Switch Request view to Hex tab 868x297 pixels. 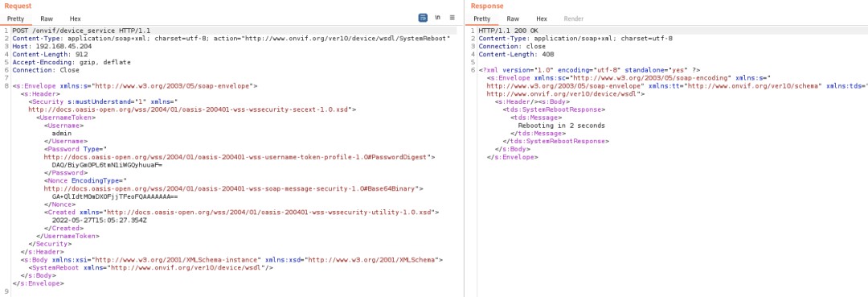(76, 19)
